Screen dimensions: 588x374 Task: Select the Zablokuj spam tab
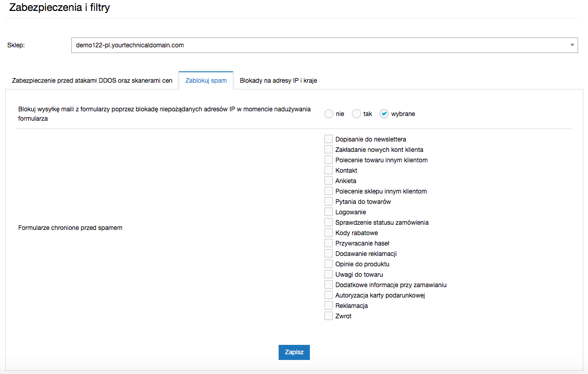tap(206, 81)
